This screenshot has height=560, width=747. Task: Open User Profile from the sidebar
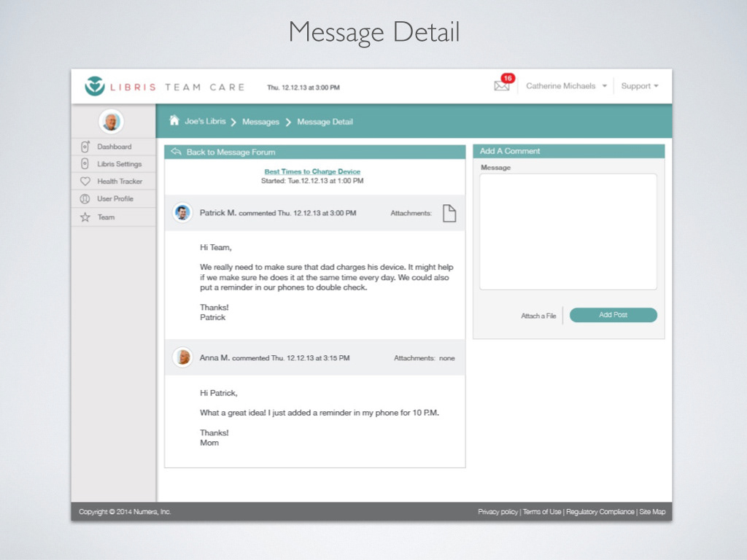113,198
